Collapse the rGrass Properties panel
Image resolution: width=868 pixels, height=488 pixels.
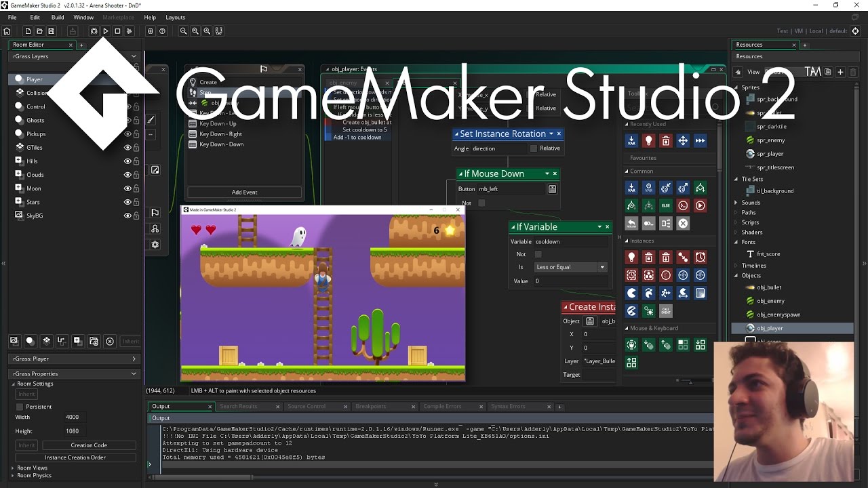(134, 373)
